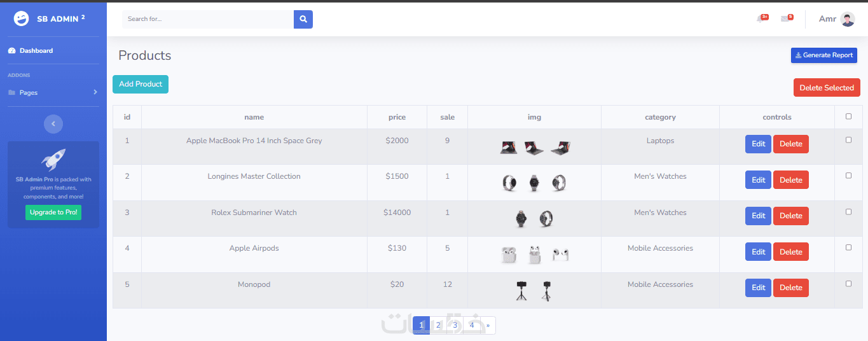
Task: Edit the Apple Airpods product
Action: click(x=758, y=252)
